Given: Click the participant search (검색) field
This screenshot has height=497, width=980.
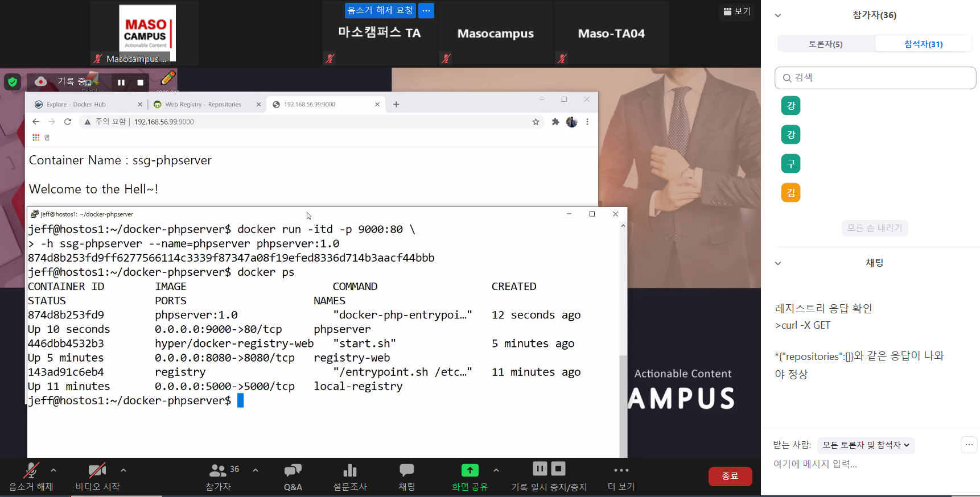Looking at the screenshot, I should (x=875, y=78).
